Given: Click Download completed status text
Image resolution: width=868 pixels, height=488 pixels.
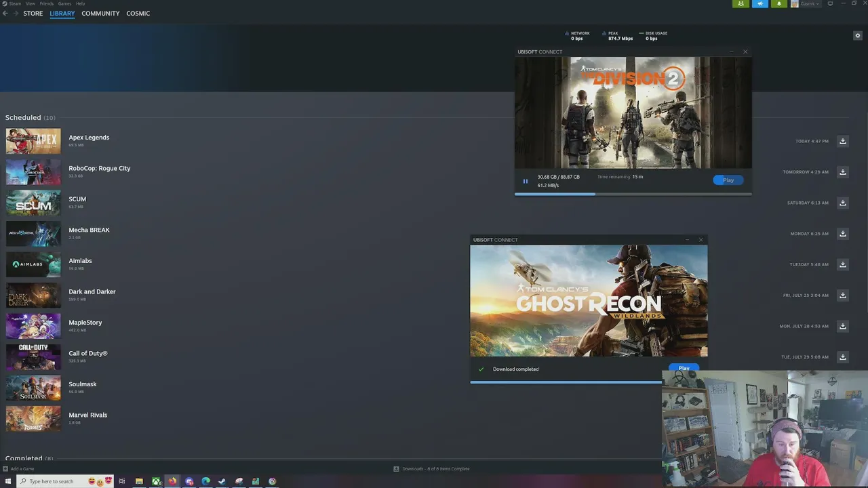Looking at the screenshot, I should point(515,369).
